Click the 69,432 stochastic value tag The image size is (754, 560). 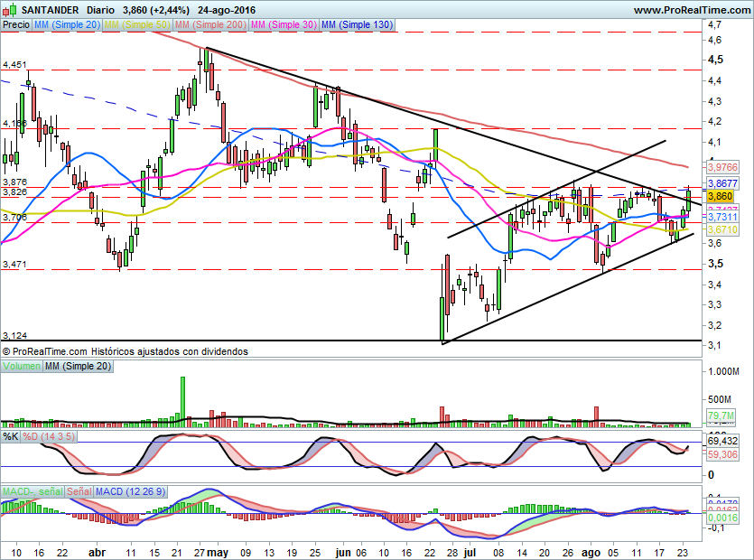[x=721, y=441]
